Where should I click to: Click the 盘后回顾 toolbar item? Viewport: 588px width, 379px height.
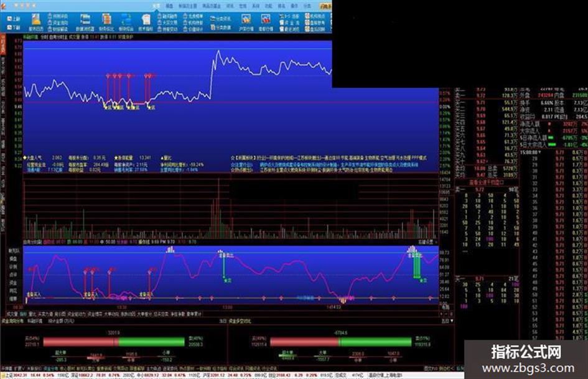tap(315, 29)
